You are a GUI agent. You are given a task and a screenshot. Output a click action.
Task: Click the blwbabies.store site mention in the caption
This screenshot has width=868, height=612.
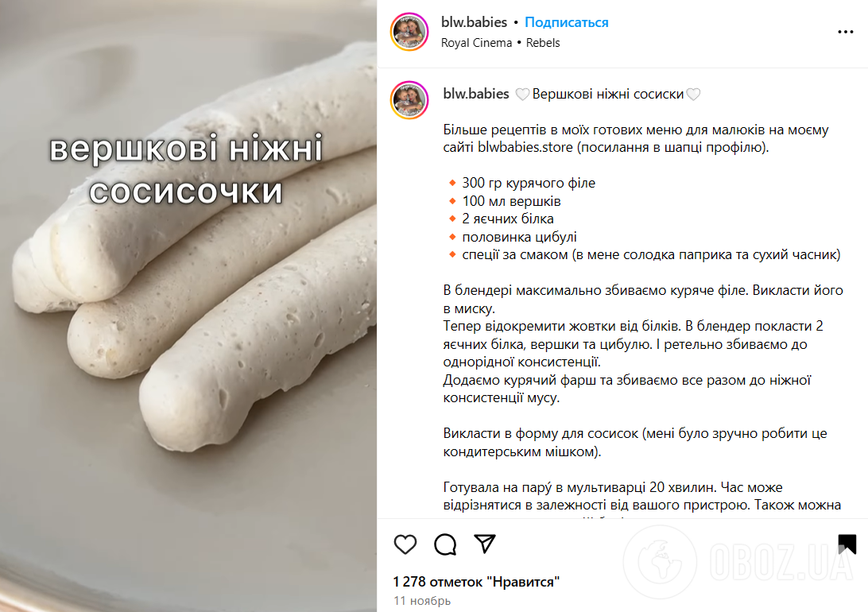(525, 147)
